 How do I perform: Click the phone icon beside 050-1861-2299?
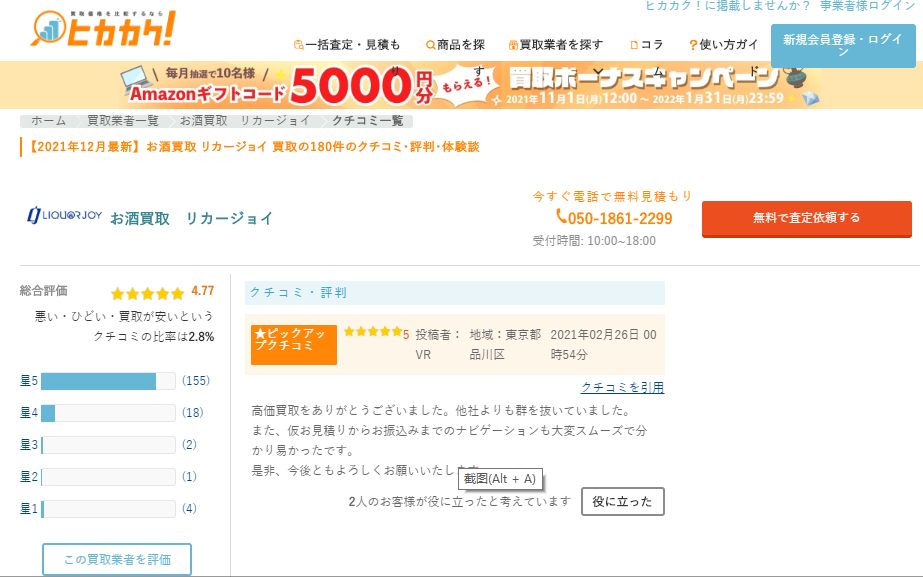click(x=562, y=217)
